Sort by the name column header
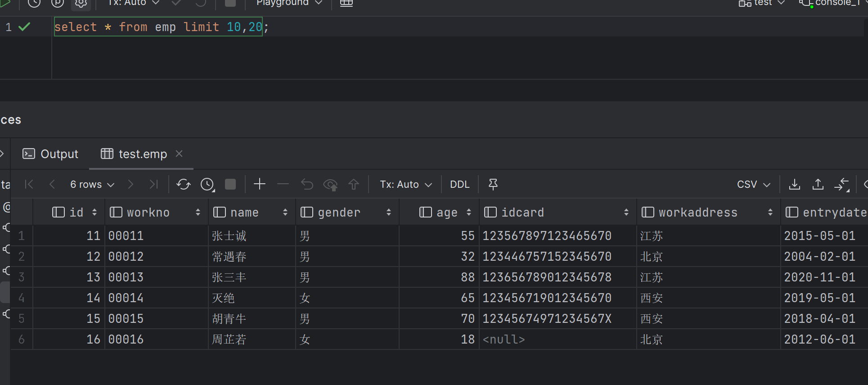 [x=252, y=212]
